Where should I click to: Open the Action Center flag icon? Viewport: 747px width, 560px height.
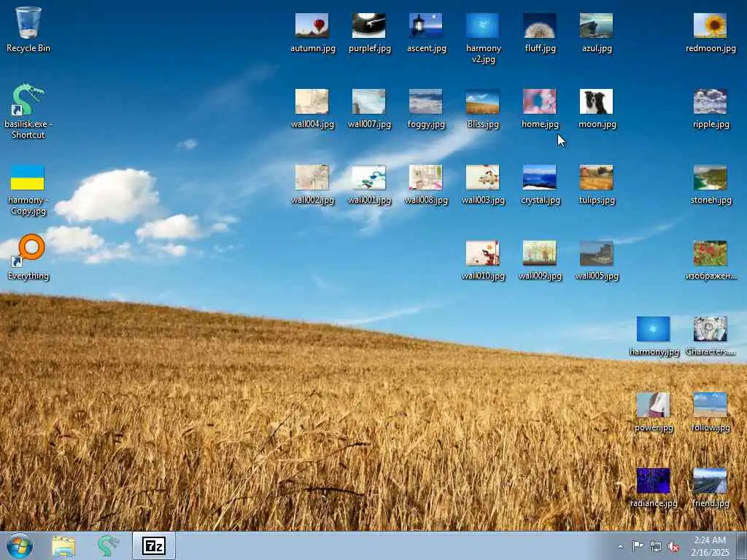point(638,546)
